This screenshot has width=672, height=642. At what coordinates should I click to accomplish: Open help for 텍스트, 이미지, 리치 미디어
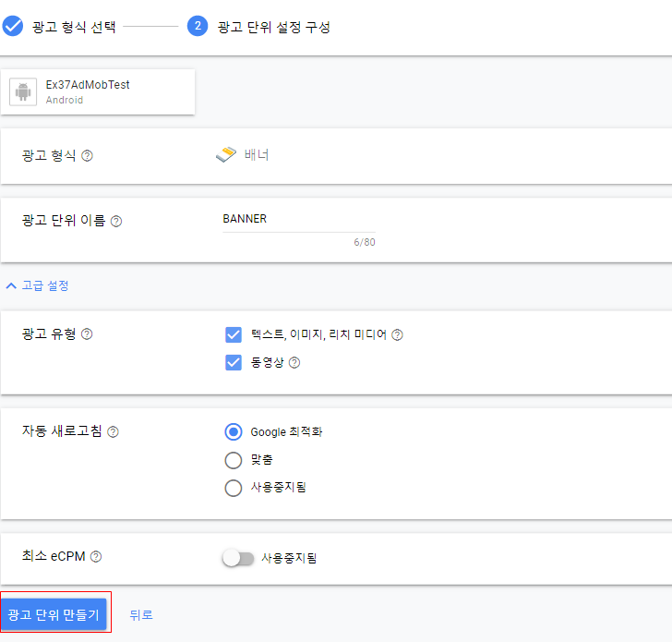coord(397,334)
